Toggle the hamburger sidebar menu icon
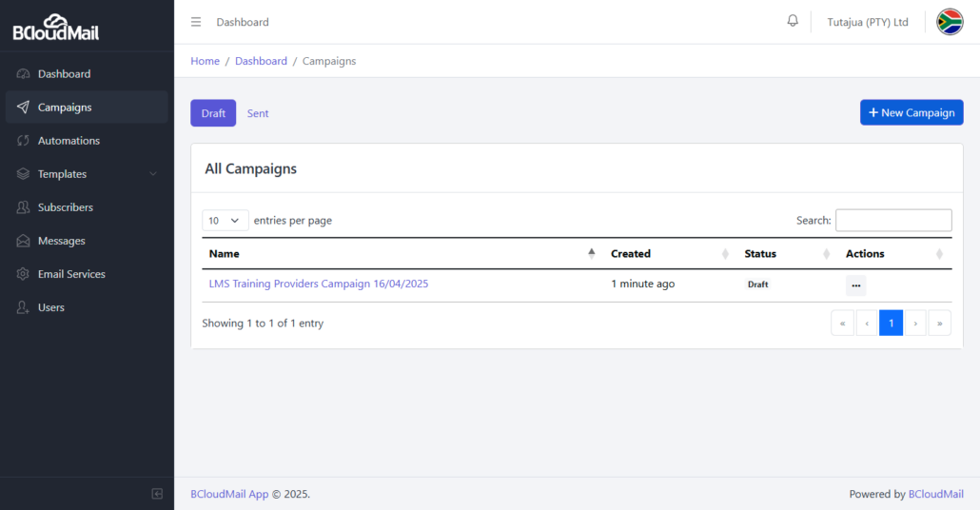Viewport: 980px width, 510px height. [x=196, y=22]
